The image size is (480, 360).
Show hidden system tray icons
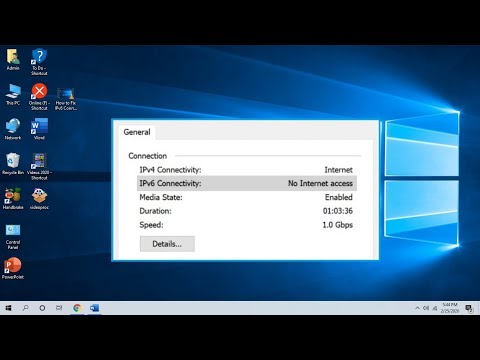tap(417, 308)
